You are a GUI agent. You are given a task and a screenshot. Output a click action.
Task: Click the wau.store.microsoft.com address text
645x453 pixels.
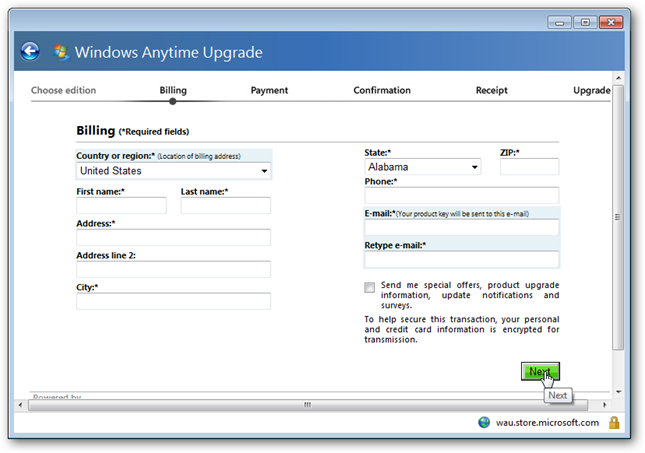tap(547, 423)
